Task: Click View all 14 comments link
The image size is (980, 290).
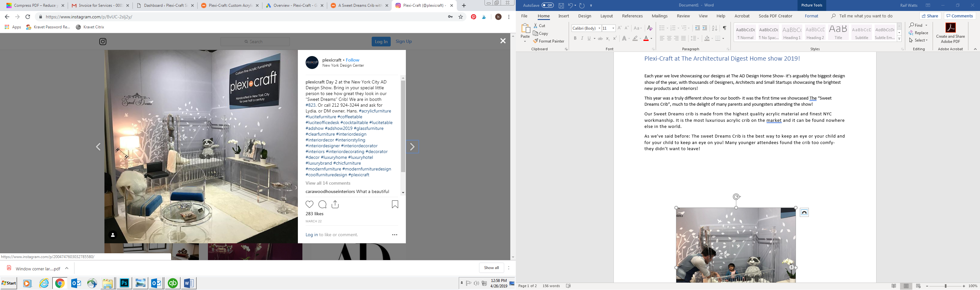Action: [328, 183]
